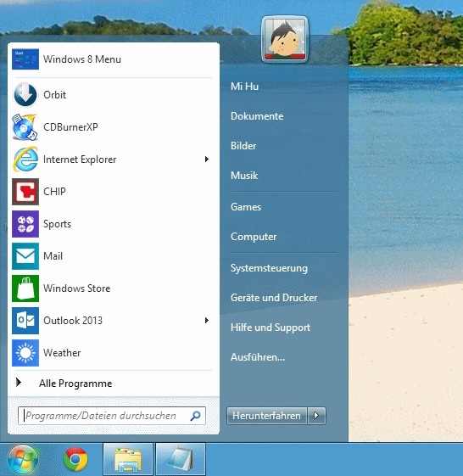463x476 pixels.
Task: Select the Windows 8 Menu text label
Action: click(82, 59)
